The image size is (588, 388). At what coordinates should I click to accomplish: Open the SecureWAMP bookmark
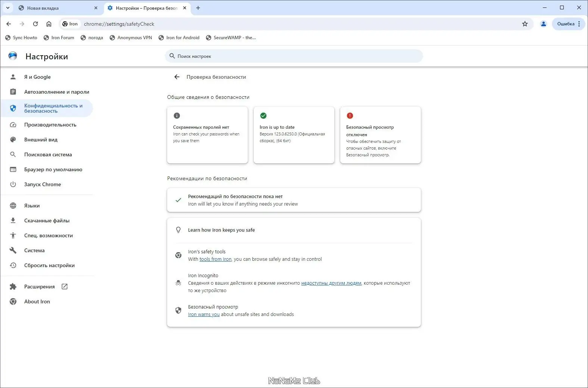click(231, 38)
